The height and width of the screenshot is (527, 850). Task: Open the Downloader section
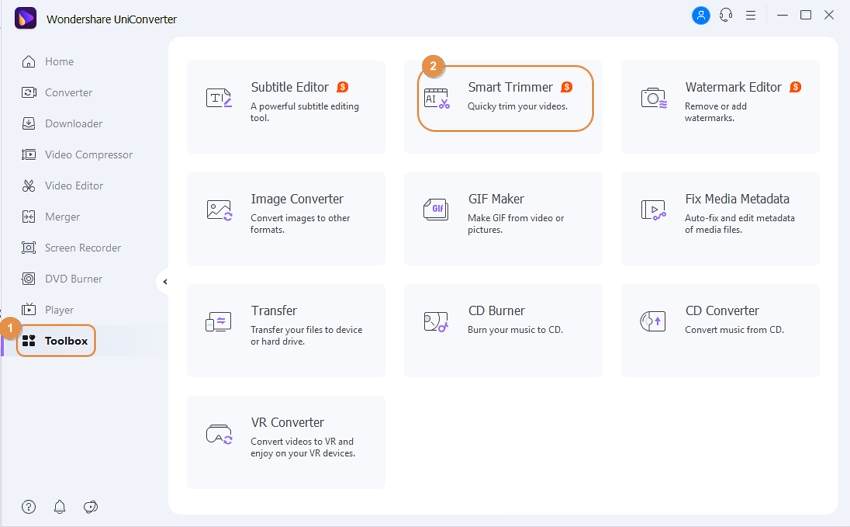(x=72, y=124)
